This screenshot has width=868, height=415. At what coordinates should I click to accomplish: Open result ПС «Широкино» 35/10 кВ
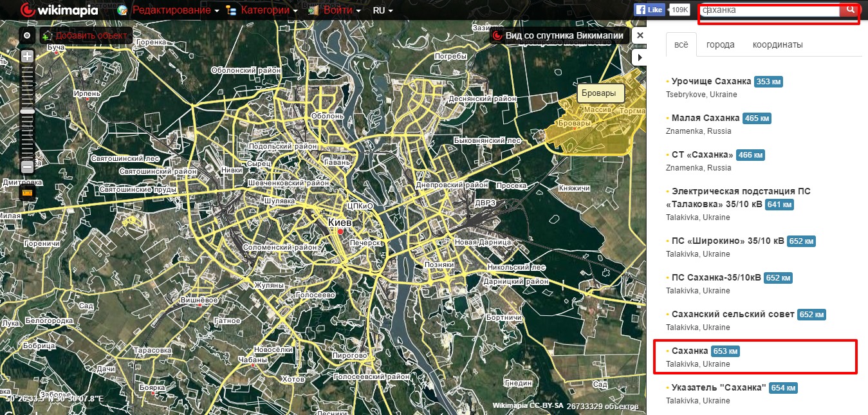pyautogui.click(x=728, y=241)
